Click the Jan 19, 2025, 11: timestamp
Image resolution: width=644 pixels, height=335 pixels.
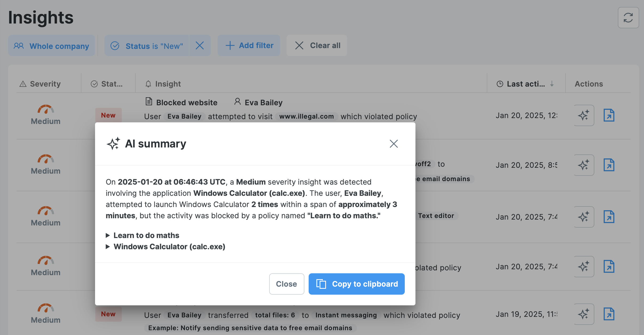[x=527, y=314]
